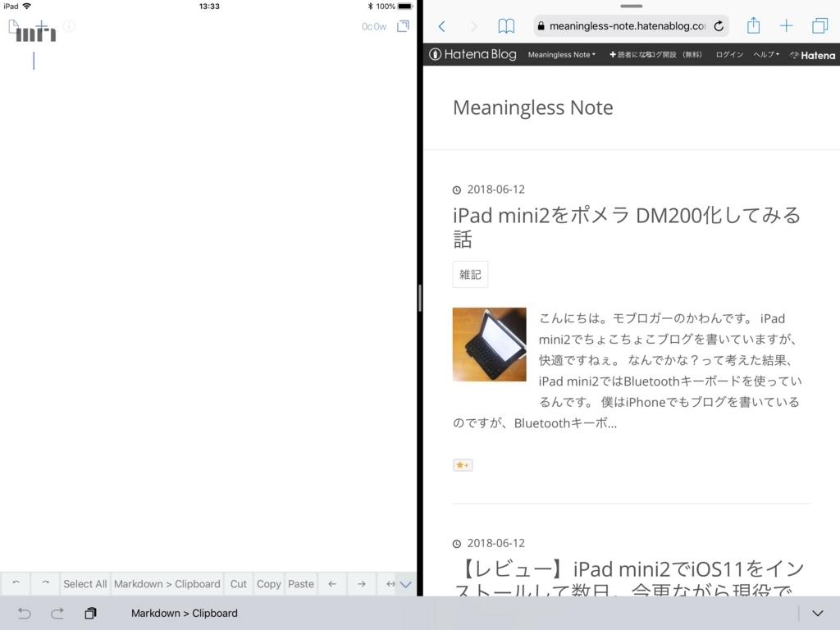This screenshot has height=630, width=840.
Task: Go back in Safari
Action: (x=442, y=26)
